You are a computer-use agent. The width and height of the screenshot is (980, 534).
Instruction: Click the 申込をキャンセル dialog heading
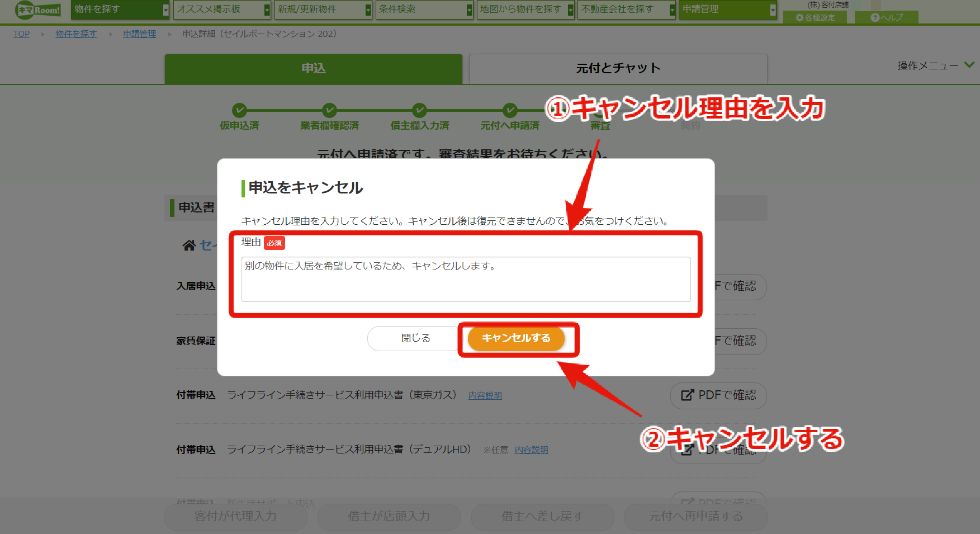coord(306,188)
